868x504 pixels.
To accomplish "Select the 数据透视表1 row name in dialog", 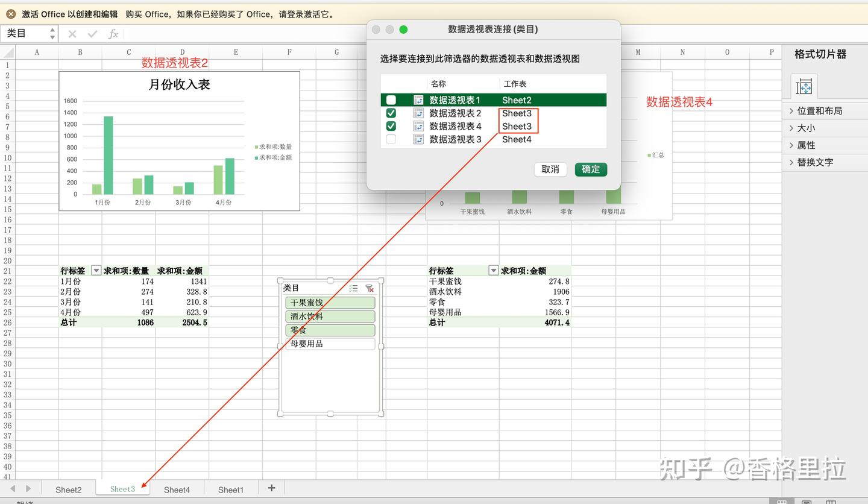I will click(455, 100).
